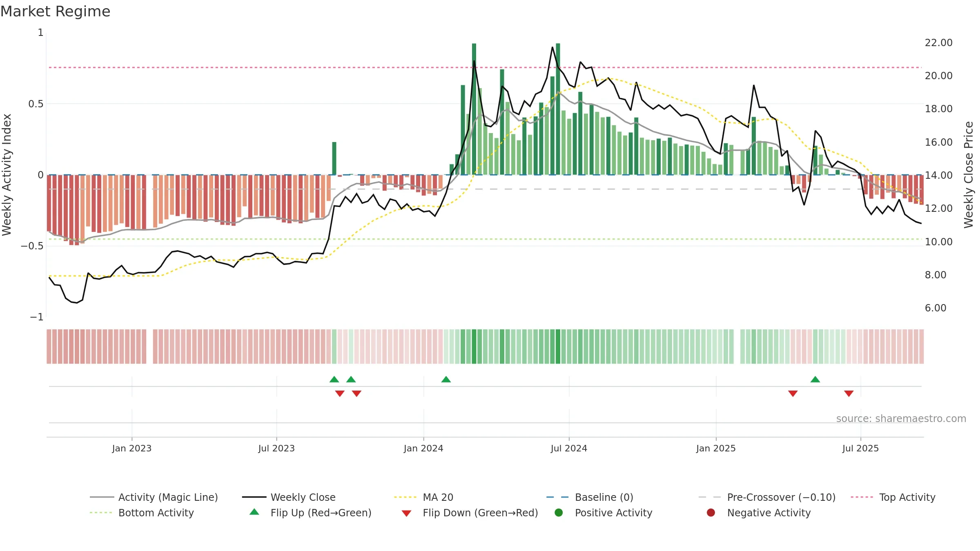Click the Jan 2025 x-axis label
The image size is (980, 551).
(716, 448)
